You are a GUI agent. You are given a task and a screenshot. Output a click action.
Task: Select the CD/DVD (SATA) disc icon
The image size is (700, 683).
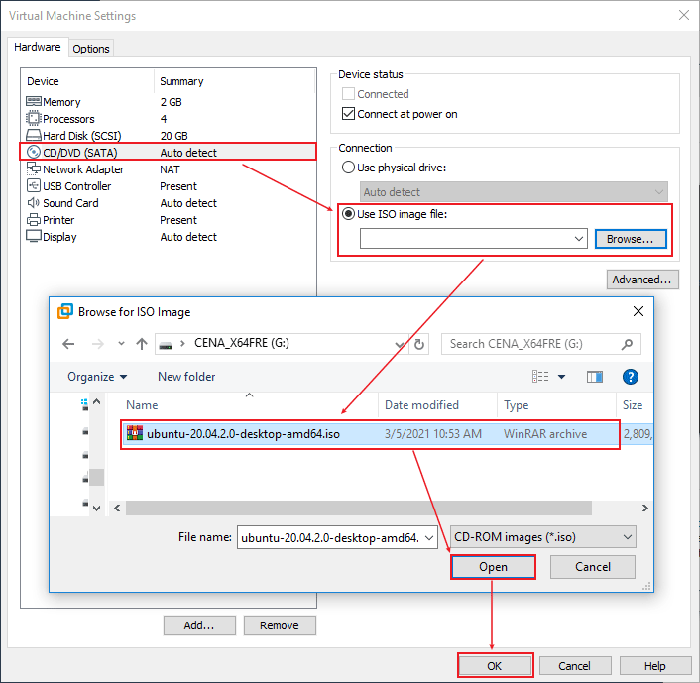33,153
